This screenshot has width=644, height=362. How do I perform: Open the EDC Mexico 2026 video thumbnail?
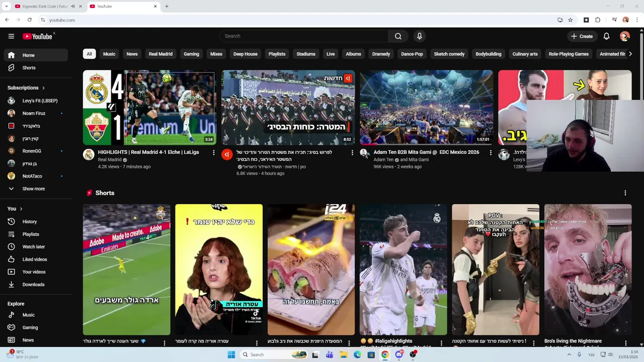coord(427,108)
